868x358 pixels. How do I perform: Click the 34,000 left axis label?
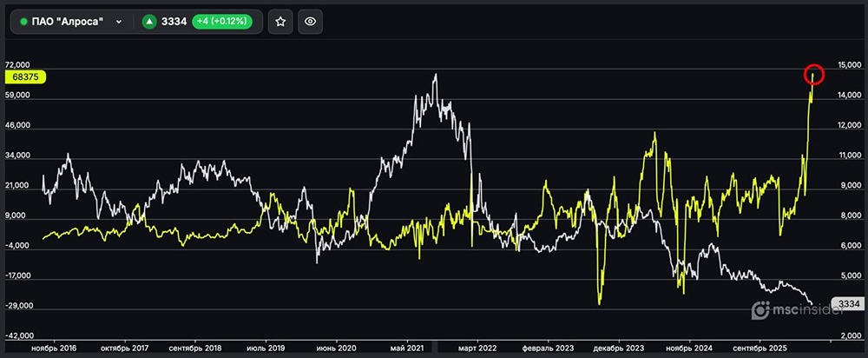point(17,156)
